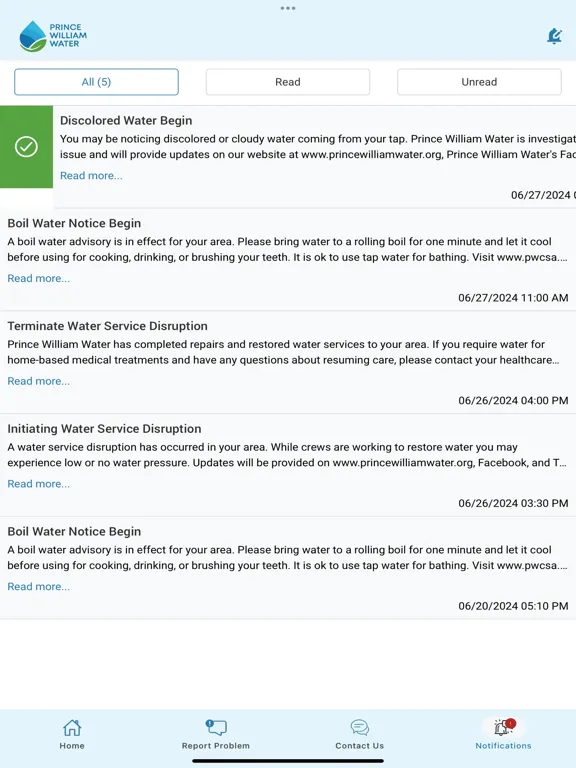Select the All (5) filter tab
The width and height of the screenshot is (576, 768).
(96, 82)
